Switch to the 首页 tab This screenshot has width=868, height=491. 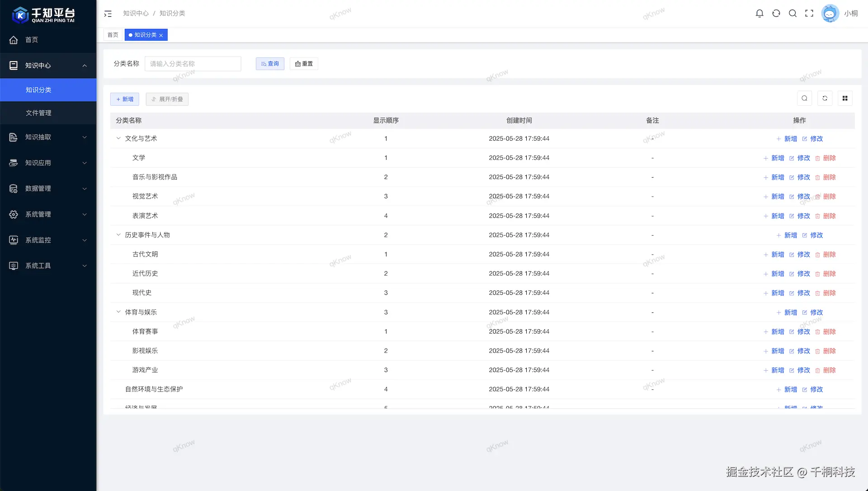(x=113, y=35)
